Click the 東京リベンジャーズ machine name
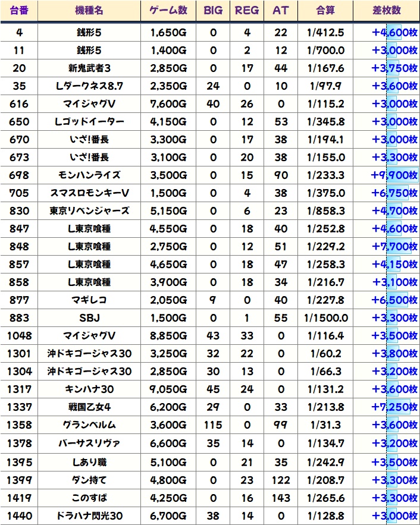This screenshot has width=420, height=525. tap(89, 211)
